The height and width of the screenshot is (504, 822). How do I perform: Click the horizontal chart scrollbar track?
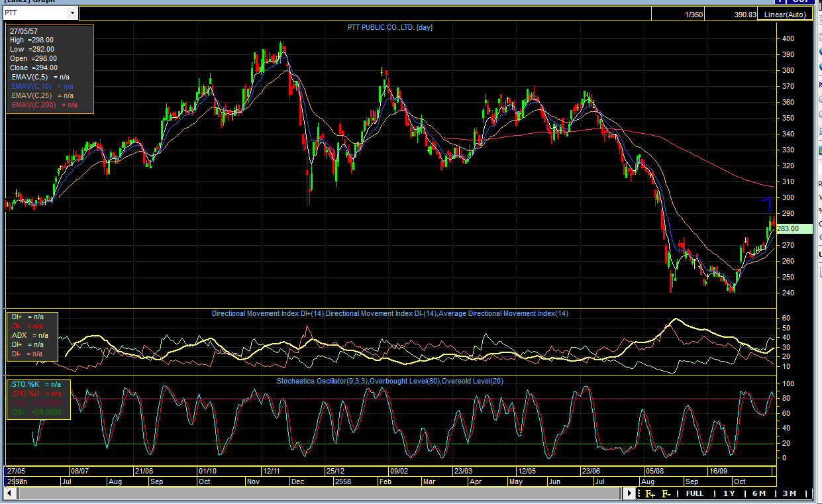[x=320, y=493]
